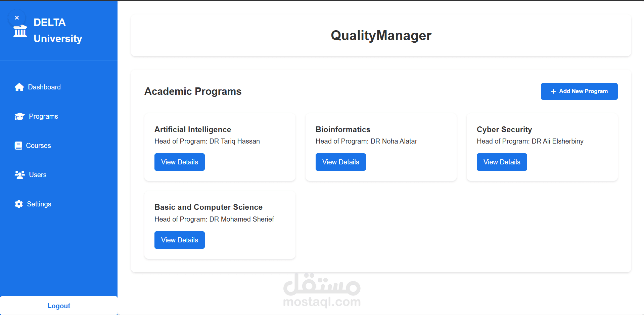Viewport: 644px width, 315px height.
Task: Go to the Programs section
Action: (x=43, y=116)
